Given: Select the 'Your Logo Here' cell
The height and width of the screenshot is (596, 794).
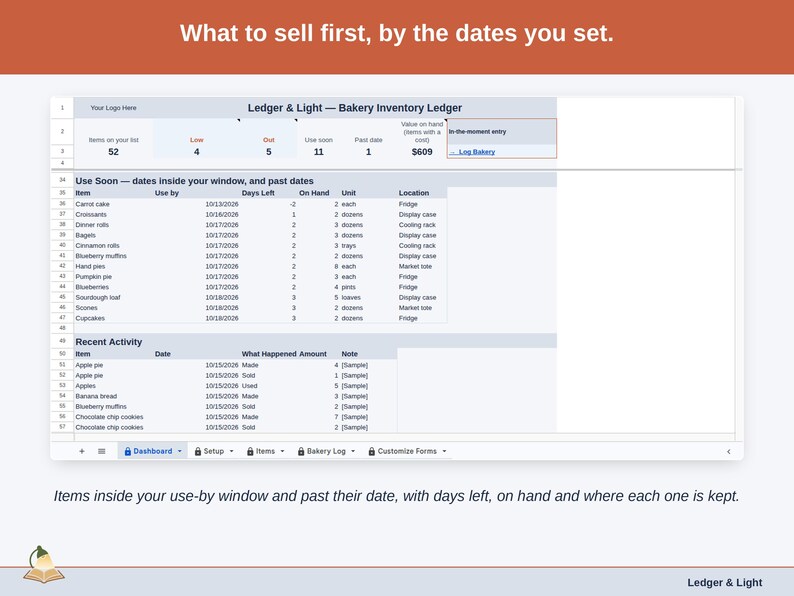Looking at the screenshot, I should (113, 108).
